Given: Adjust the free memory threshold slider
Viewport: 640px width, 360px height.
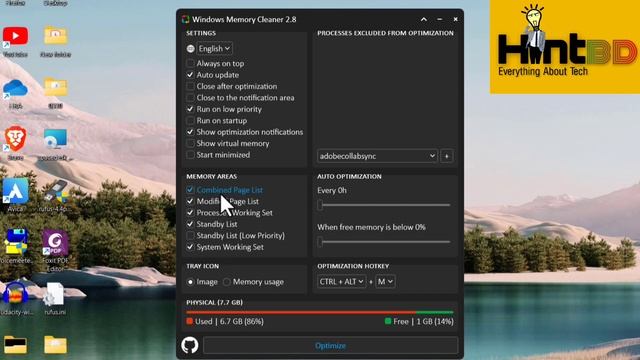Looking at the screenshot, I should (384, 242).
